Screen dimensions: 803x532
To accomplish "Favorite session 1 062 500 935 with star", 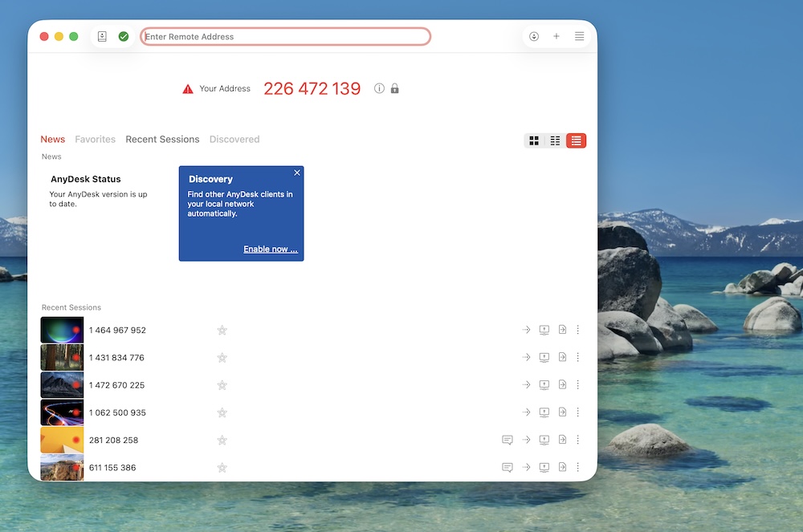I will click(222, 412).
